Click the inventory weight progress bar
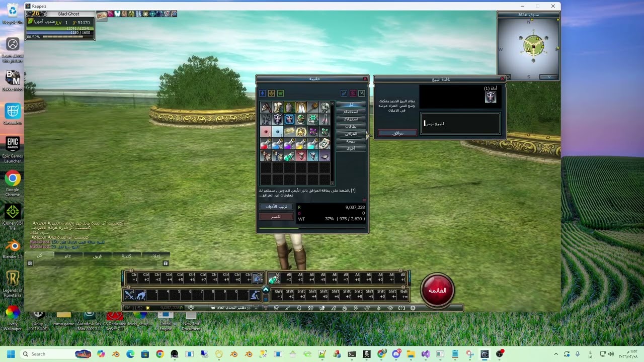Image resolution: width=644 pixels, height=362 pixels. [x=312, y=228]
